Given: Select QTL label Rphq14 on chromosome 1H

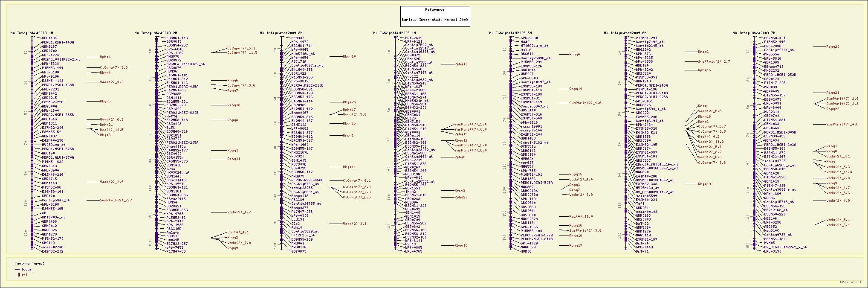Looking at the screenshot, I should click(x=106, y=57).
